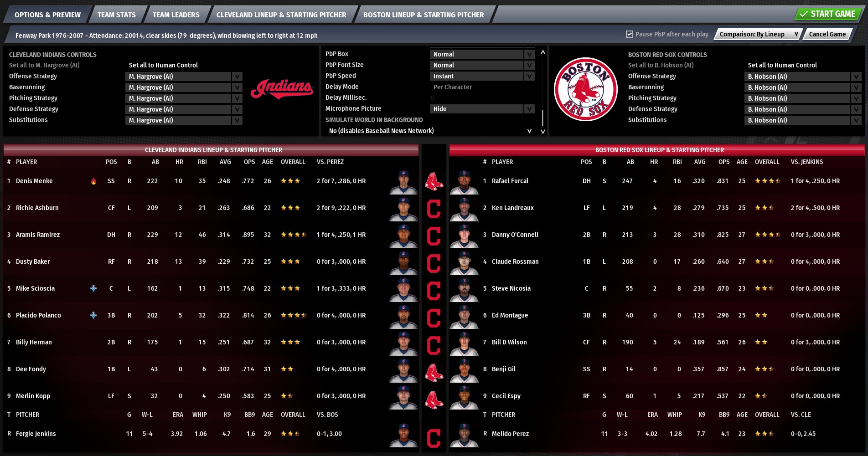Click the cold streak snowflake icon next to Placido Polanco

[x=93, y=315]
